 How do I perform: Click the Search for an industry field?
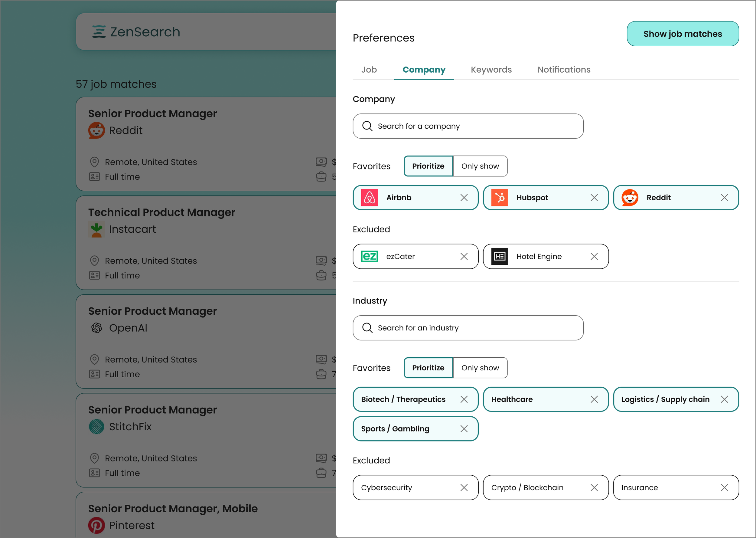(468, 328)
